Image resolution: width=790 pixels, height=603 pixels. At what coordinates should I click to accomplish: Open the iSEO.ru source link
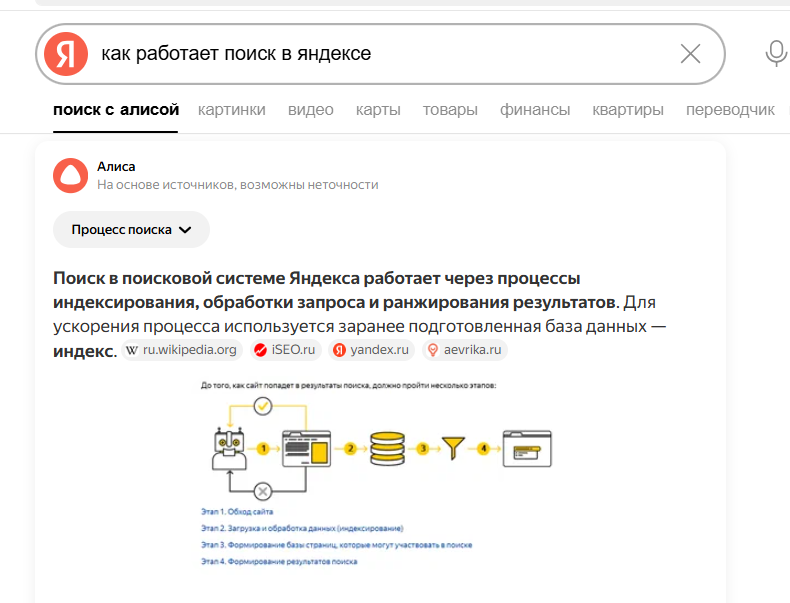tap(285, 350)
